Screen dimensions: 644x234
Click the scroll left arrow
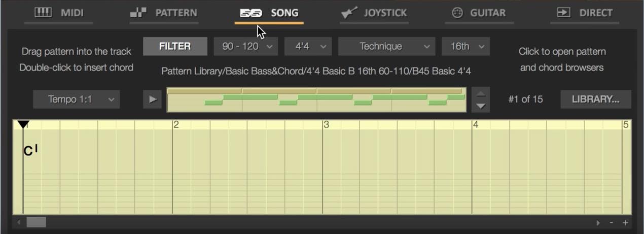point(19,222)
